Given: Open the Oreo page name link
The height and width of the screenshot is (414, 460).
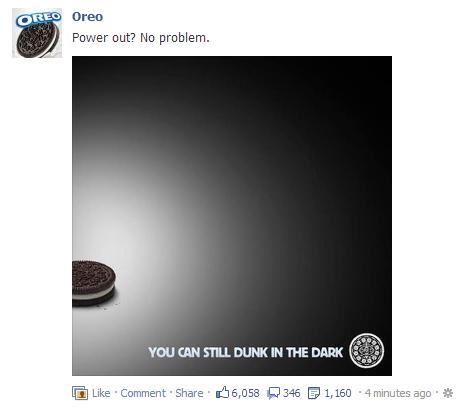Looking at the screenshot, I should pyautogui.click(x=87, y=17).
